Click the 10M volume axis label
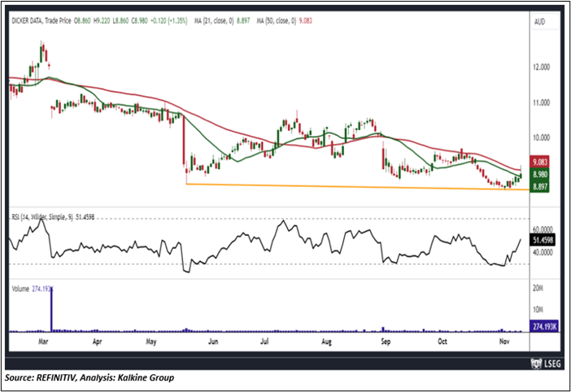Viewport: 571px width, 392px height. coord(538,310)
